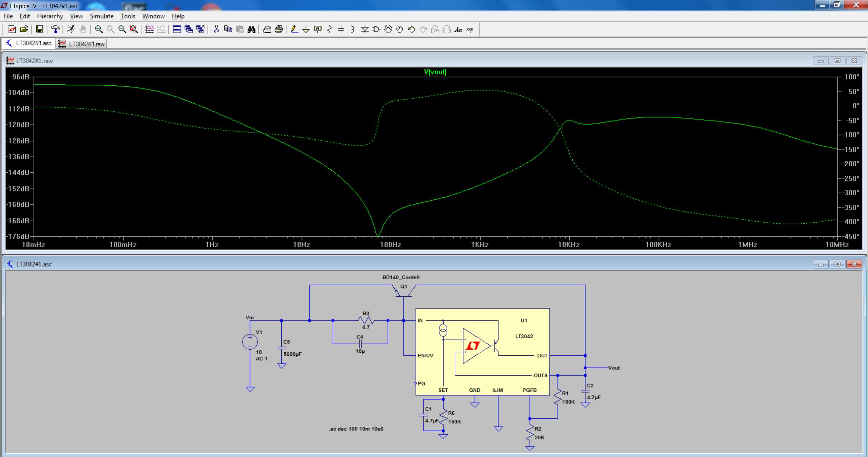Click the '.ac dec 100 10m 10e6' directive
This screenshot has width=868, height=457.
pos(356,429)
